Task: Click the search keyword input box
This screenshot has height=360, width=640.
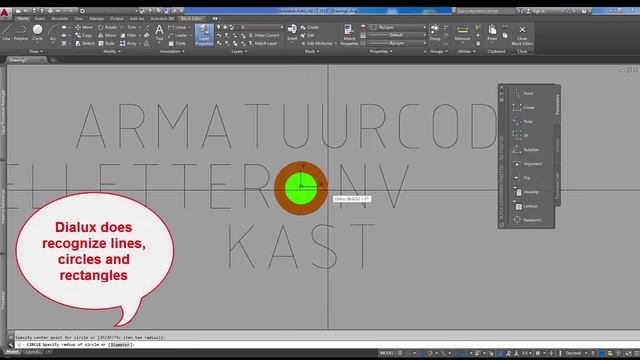Action: coord(486,11)
